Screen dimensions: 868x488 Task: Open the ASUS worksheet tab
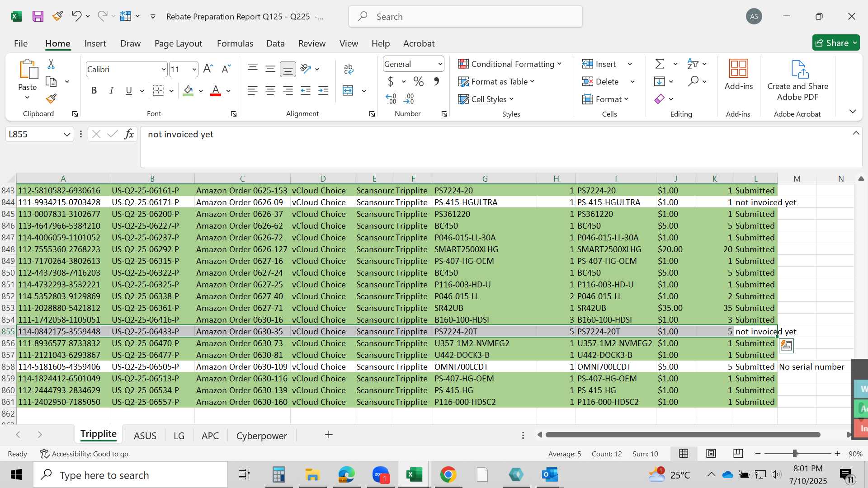pos(145,436)
